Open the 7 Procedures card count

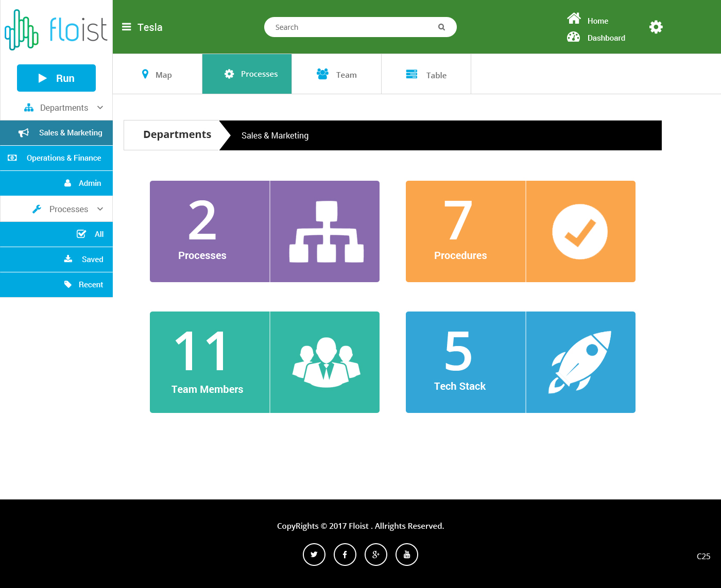coord(458,221)
